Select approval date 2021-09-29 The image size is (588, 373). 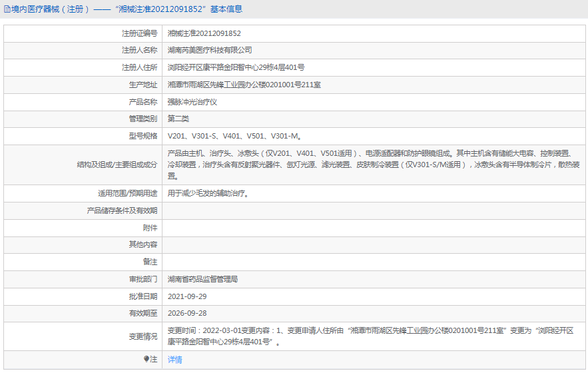tap(187, 296)
